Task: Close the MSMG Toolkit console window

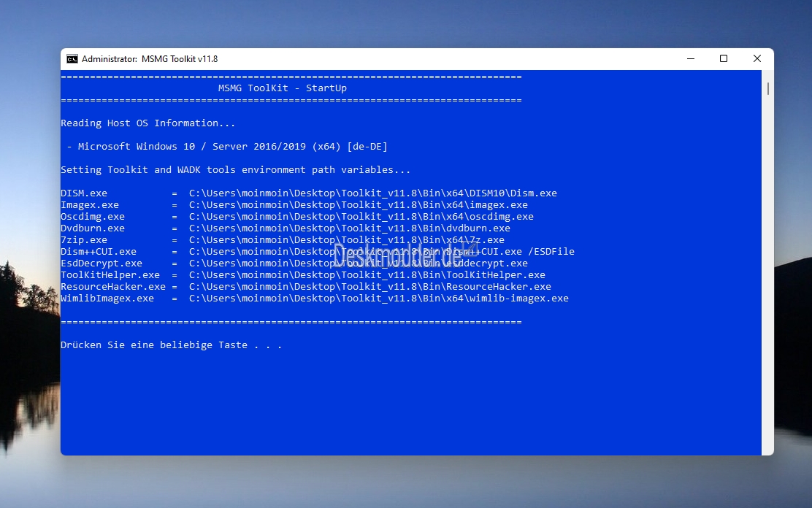Action: click(x=757, y=59)
